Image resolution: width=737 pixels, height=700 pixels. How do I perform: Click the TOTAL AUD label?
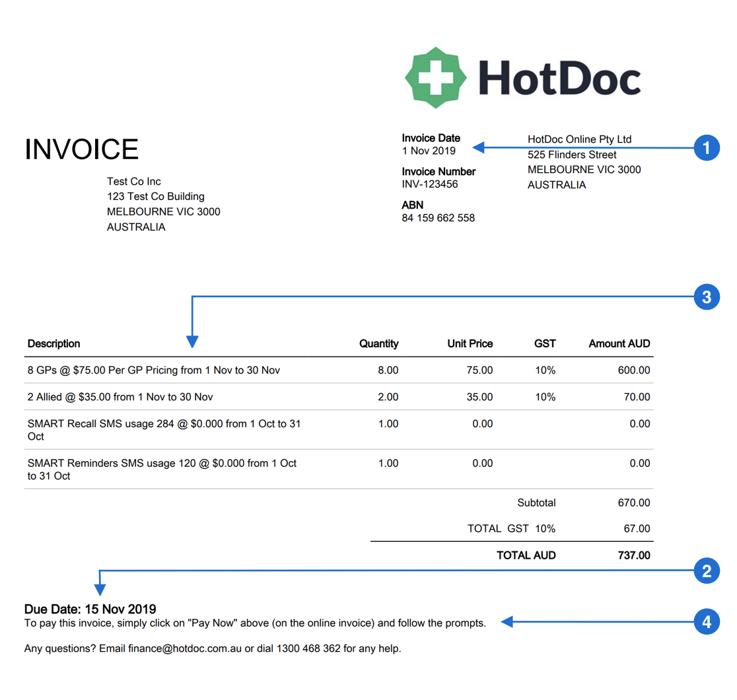pos(526,555)
